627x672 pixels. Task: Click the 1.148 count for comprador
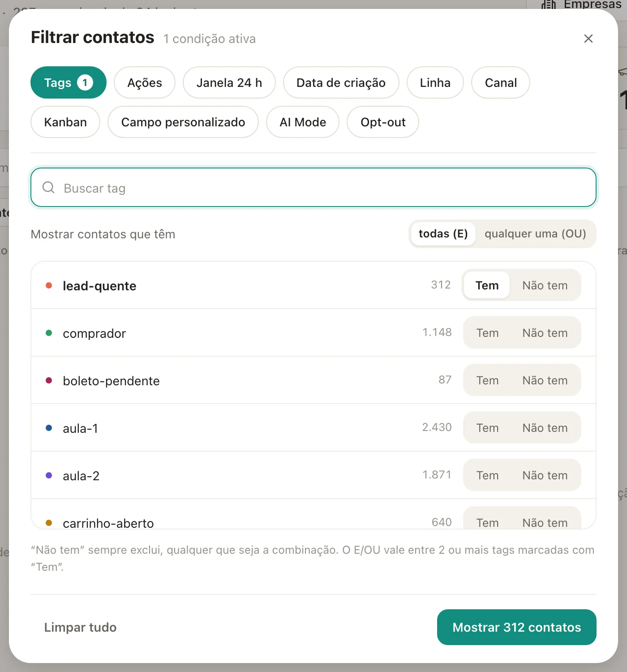(437, 332)
